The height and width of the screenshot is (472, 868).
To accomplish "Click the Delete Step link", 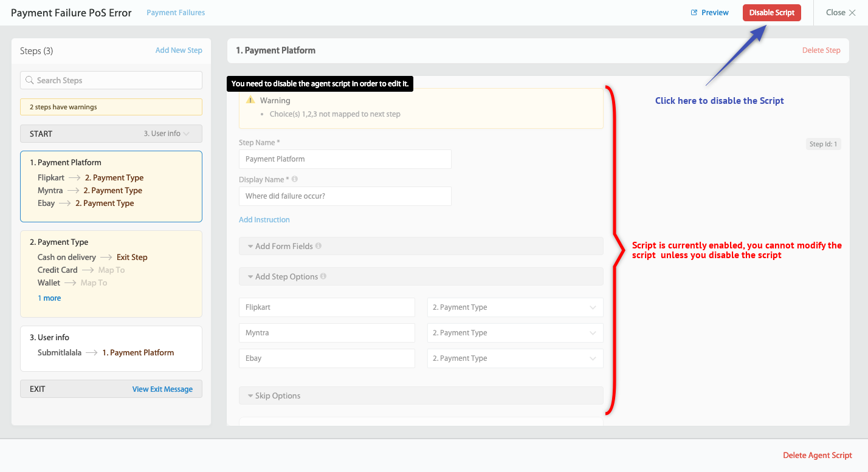I will click(821, 50).
